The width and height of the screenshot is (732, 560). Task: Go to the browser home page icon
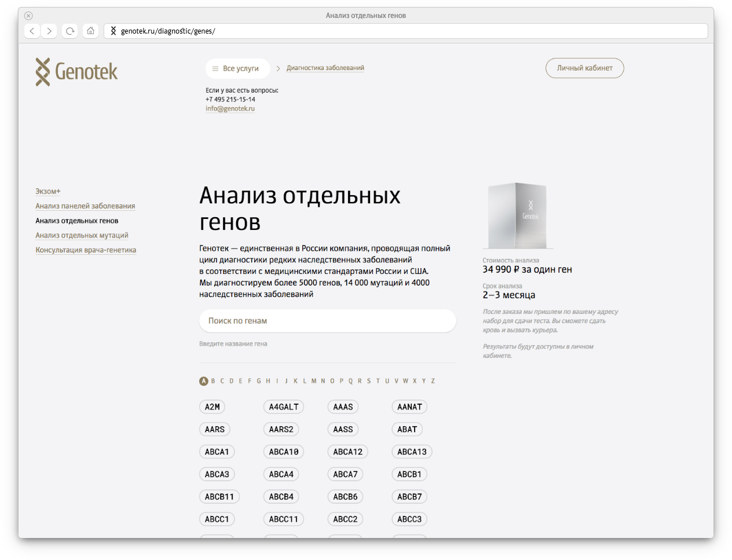pyautogui.click(x=90, y=31)
